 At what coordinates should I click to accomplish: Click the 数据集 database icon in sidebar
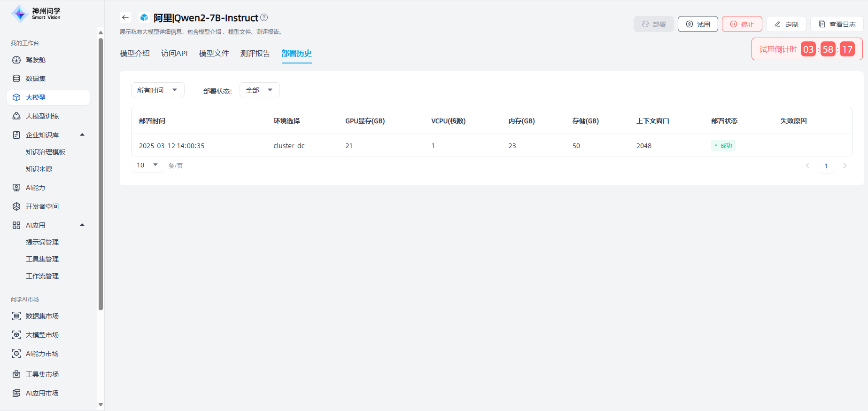pyautogui.click(x=16, y=79)
